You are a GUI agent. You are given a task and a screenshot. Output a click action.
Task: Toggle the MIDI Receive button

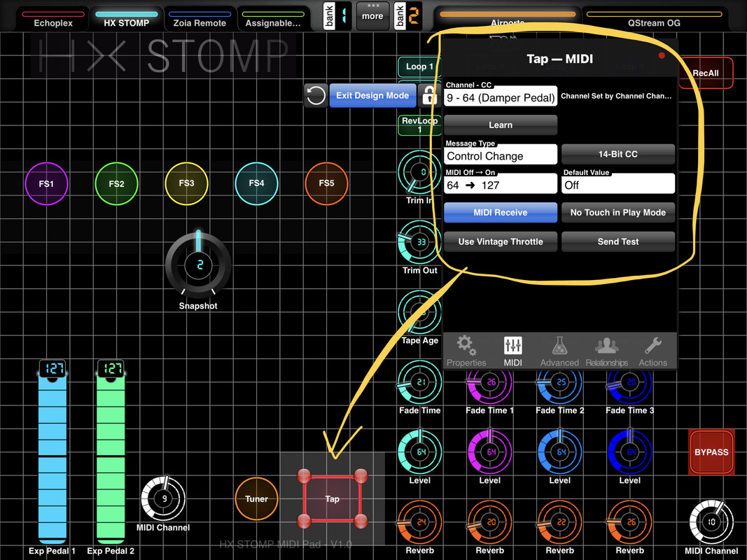[501, 212]
